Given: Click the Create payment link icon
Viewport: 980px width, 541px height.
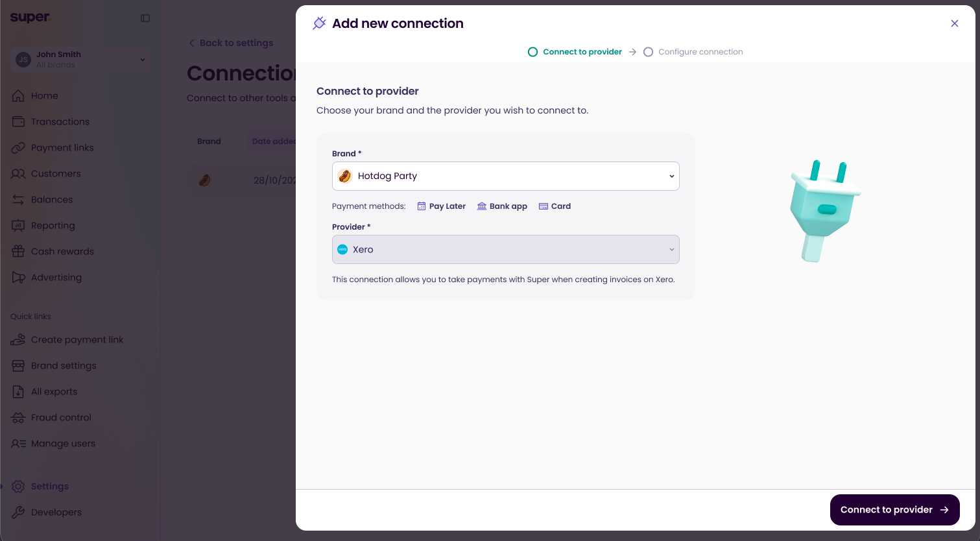Looking at the screenshot, I should coord(18,340).
